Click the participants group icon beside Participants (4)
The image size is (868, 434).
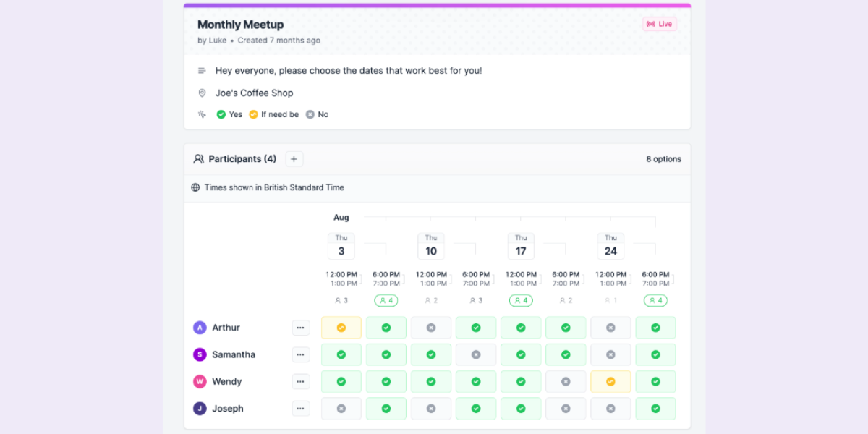(199, 158)
